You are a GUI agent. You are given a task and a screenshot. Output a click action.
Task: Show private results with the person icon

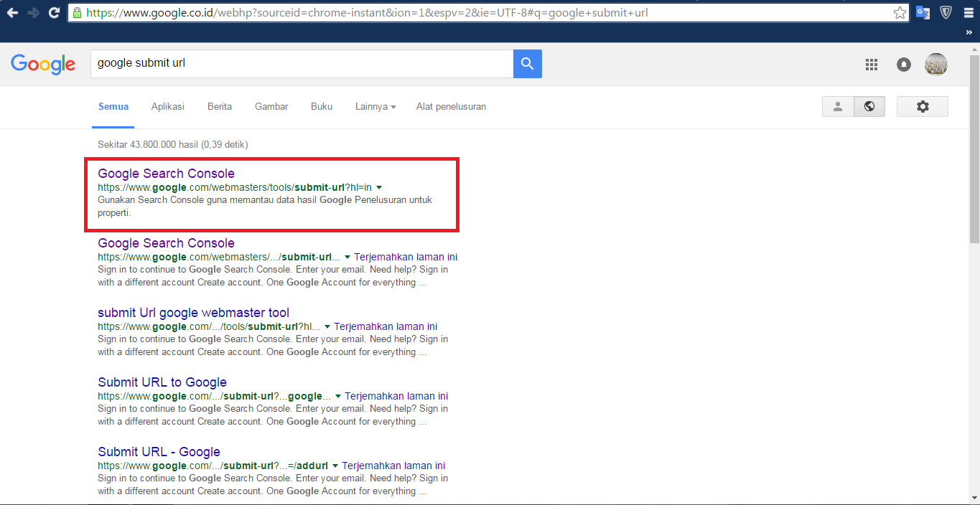click(838, 106)
